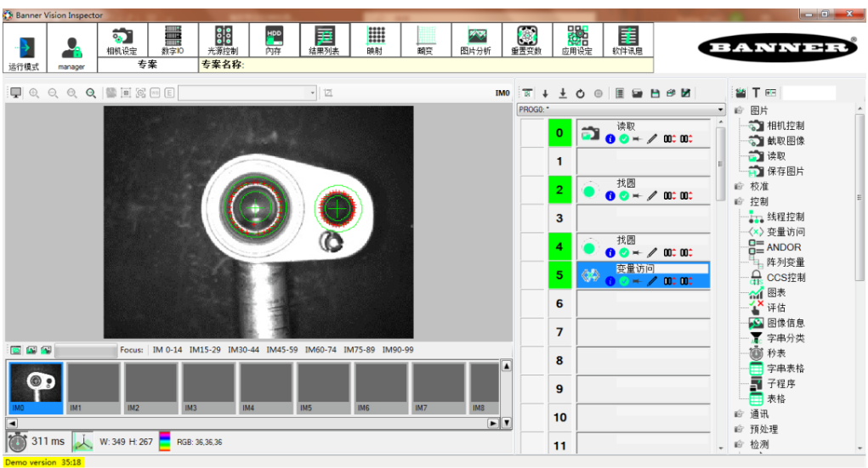Click the stopwatch timing icon
The image size is (868, 468).
[17, 442]
